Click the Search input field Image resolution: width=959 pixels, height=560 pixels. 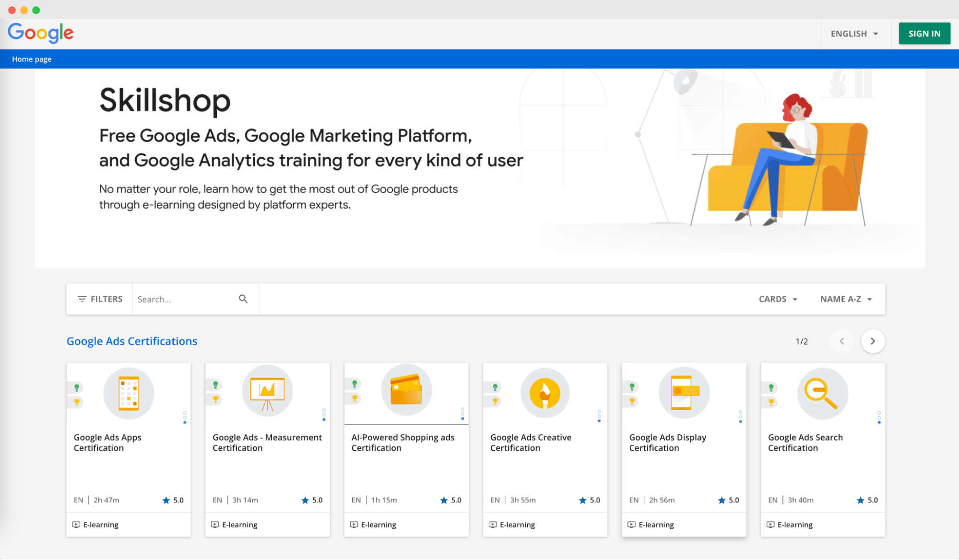pyautogui.click(x=185, y=299)
